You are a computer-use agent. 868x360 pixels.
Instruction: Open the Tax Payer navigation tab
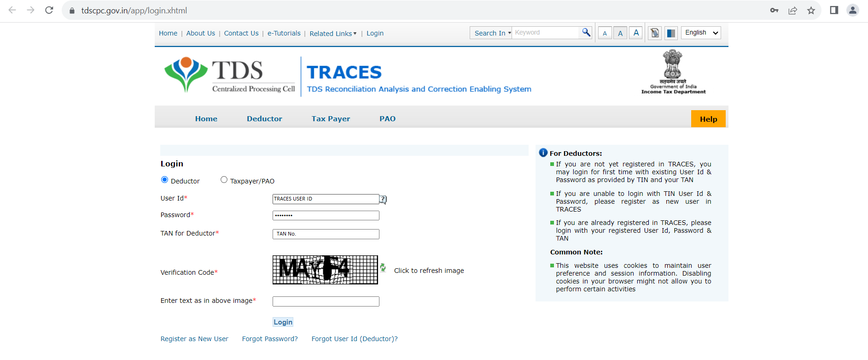coord(331,118)
